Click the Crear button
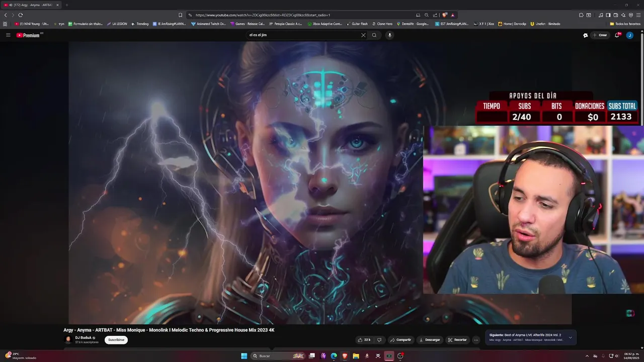 pyautogui.click(x=600, y=35)
